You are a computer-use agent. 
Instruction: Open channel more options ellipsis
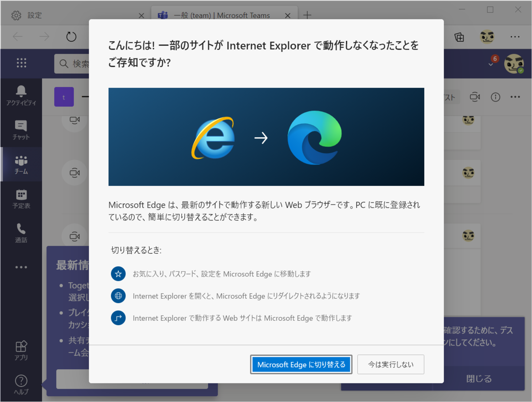tap(515, 97)
